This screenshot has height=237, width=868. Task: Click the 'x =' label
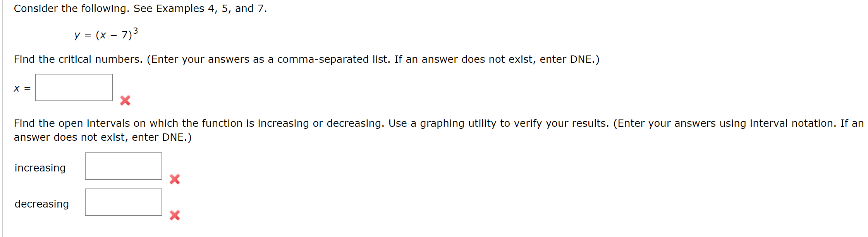[x=20, y=88]
